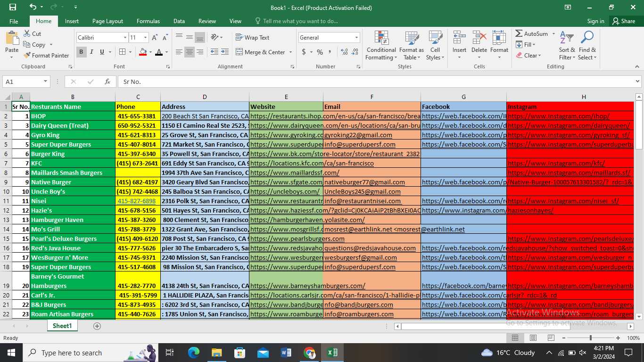Switch to the Page Layout tab

pyautogui.click(x=107, y=21)
